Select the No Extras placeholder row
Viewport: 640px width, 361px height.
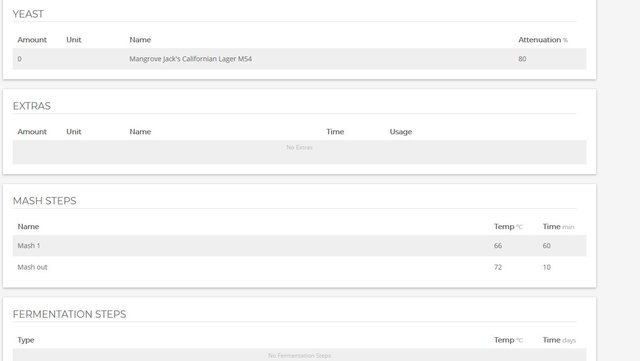pos(300,152)
